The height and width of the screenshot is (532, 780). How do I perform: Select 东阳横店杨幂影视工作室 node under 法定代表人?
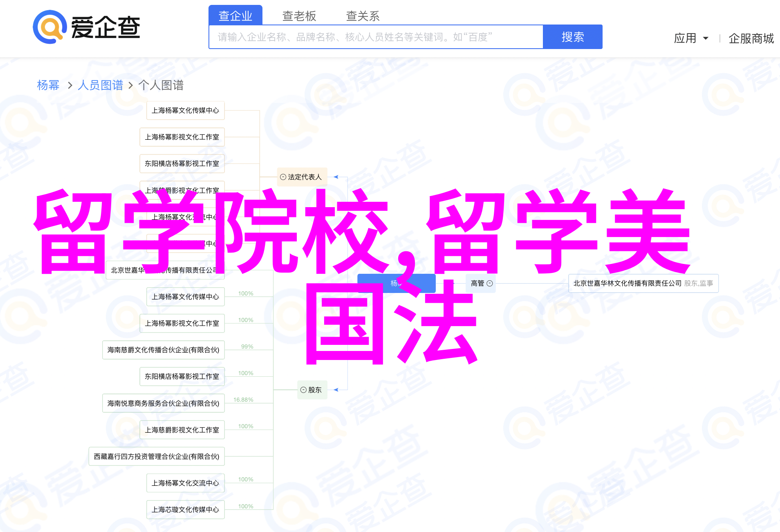click(182, 163)
